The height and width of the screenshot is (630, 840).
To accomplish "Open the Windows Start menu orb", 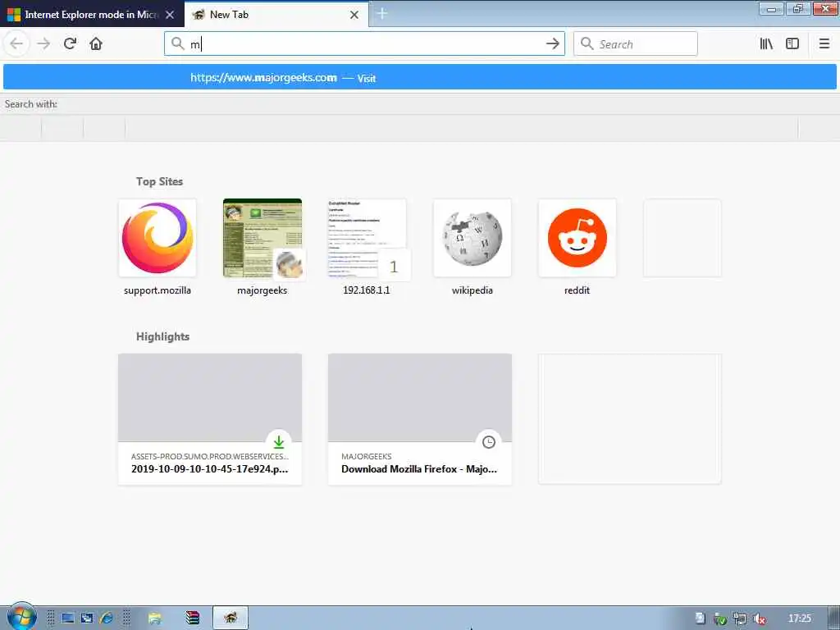I will (x=22, y=617).
